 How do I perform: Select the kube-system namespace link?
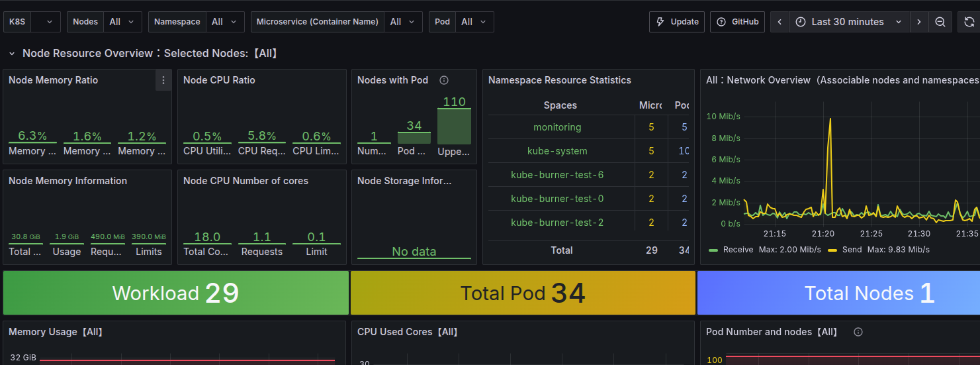(557, 151)
